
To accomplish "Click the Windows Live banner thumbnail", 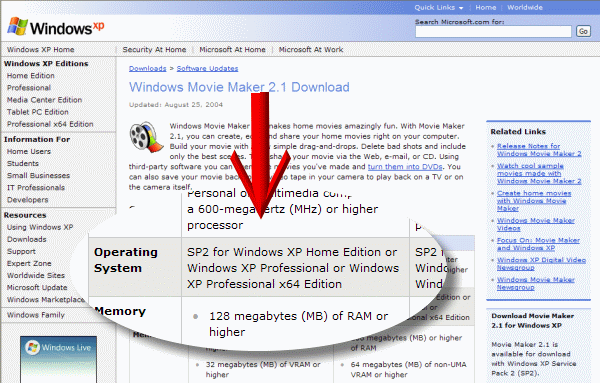I will 58,359.
